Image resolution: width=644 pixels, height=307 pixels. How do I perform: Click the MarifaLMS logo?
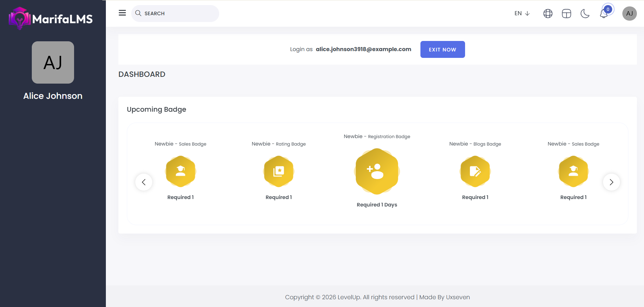point(51,19)
